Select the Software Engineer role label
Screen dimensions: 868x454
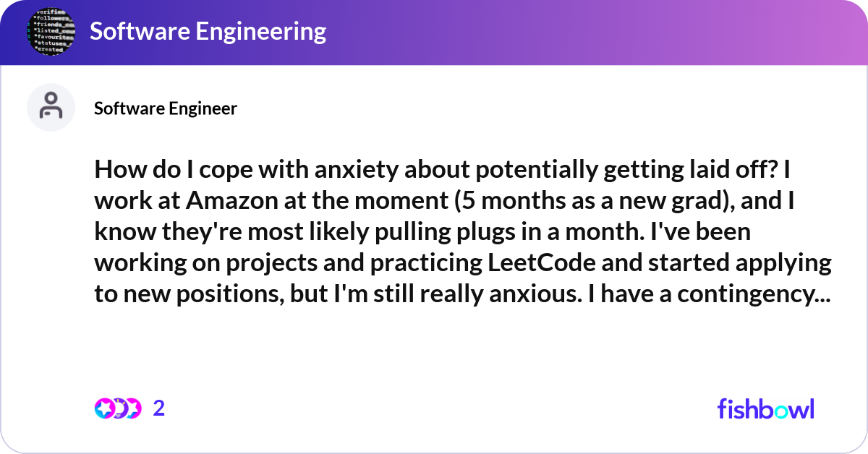165,108
